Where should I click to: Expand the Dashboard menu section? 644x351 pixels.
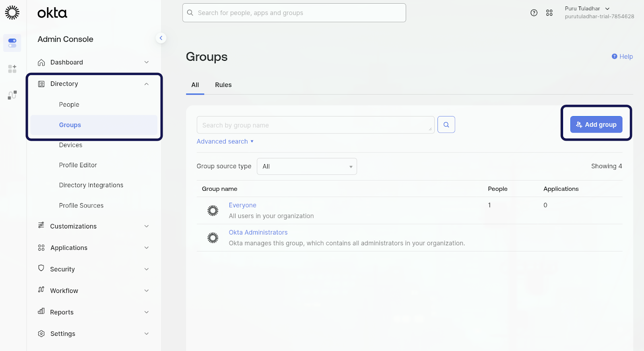[94, 62]
